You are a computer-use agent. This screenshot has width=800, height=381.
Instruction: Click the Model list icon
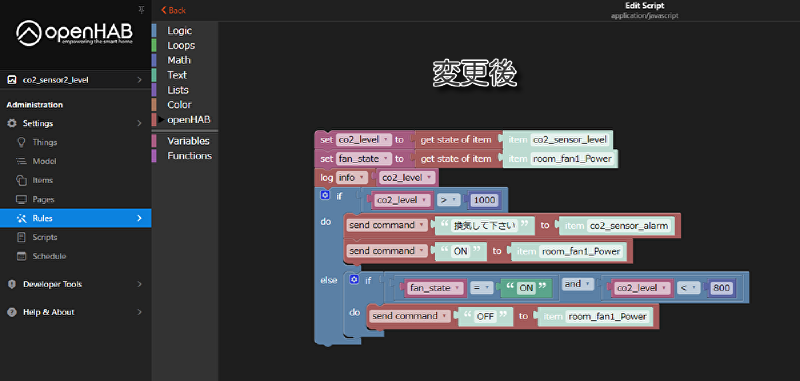click(21, 161)
